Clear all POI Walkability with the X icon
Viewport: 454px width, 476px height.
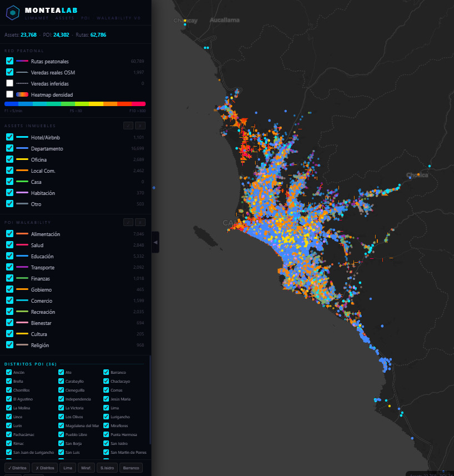point(140,222)
